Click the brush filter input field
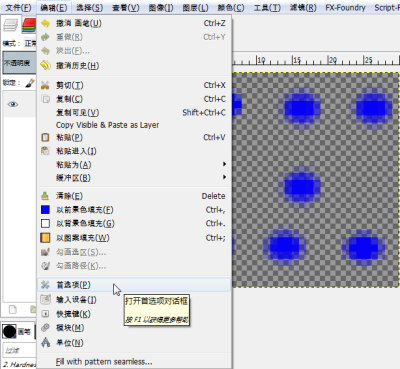This screenshot has height=369, width=400. click(x=19, y=350)
